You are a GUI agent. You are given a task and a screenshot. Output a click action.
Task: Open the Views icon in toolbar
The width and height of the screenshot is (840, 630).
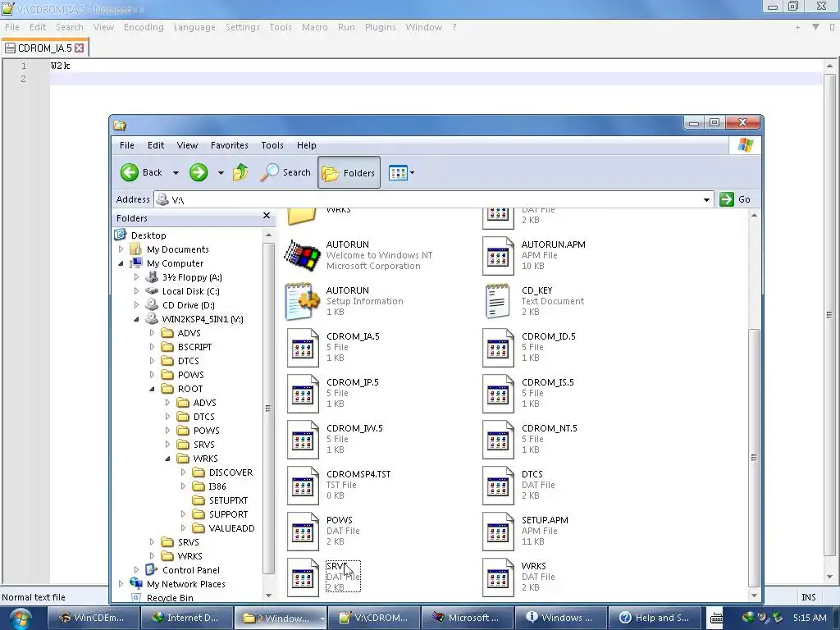coord(398,173)
